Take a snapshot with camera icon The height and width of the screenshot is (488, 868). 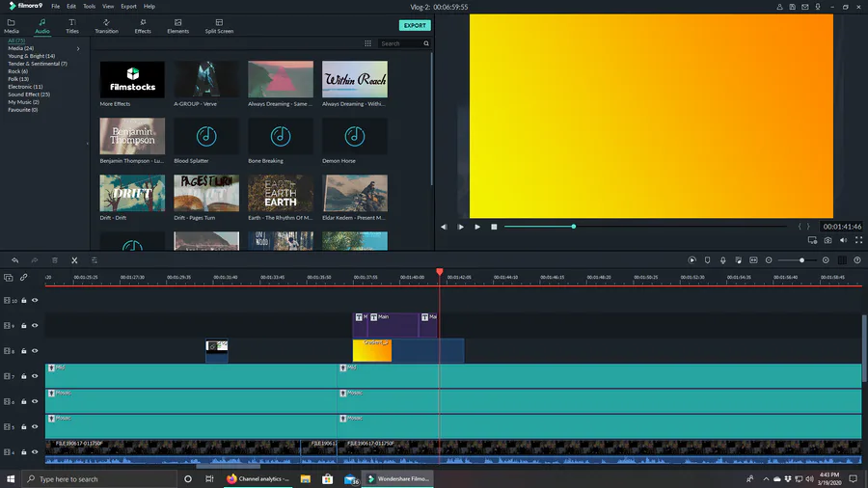[828, 240]
